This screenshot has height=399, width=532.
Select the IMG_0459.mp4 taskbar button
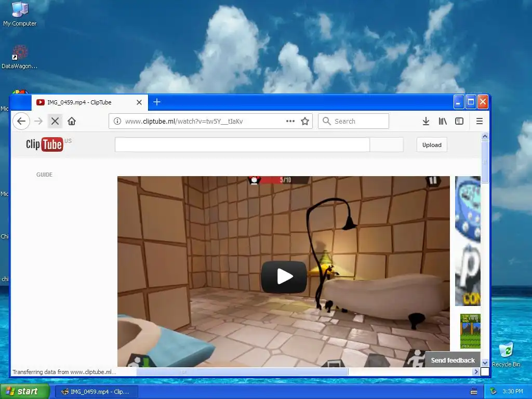pyautogui.click(x=96, y=392)
